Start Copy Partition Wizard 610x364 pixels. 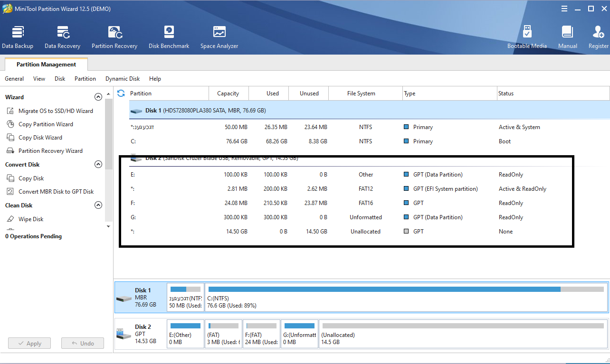pyautogui.click(x=46, y=124)
